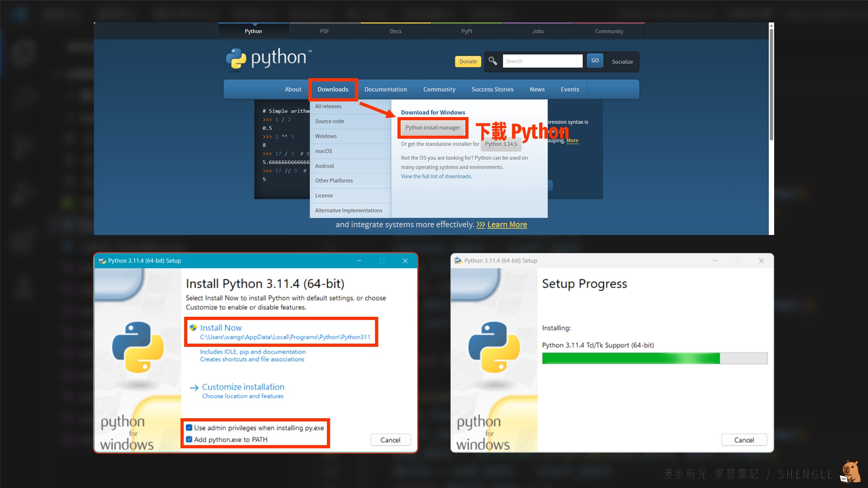
Task: Click the Python icon in the Install dialog title bar
Action: (x=102, y=261)
